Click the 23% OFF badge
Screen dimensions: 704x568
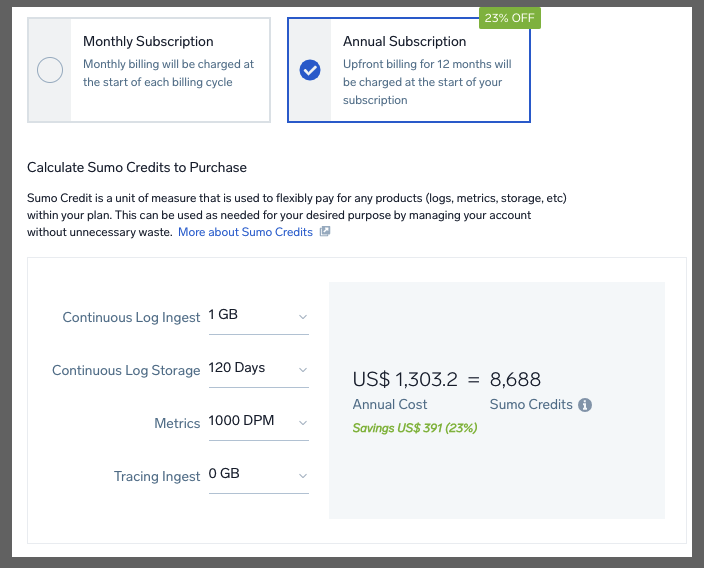[510, 18]
